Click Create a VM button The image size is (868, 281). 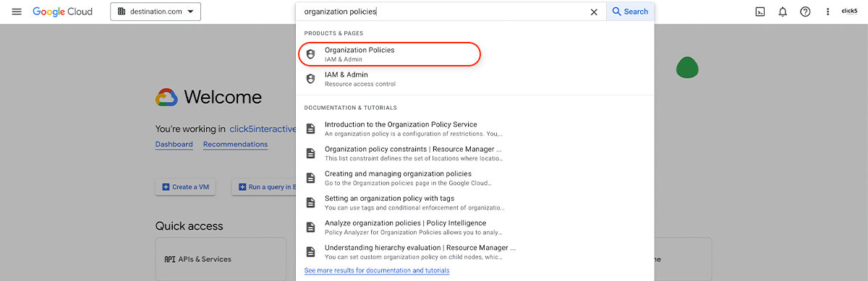tap(185, 187)
